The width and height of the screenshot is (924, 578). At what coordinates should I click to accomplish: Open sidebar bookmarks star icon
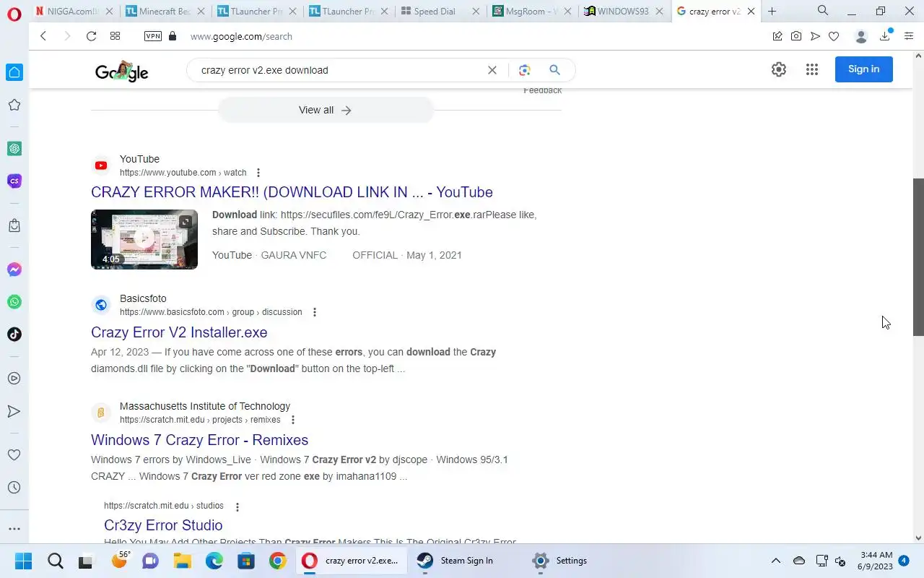click(14, 105)
